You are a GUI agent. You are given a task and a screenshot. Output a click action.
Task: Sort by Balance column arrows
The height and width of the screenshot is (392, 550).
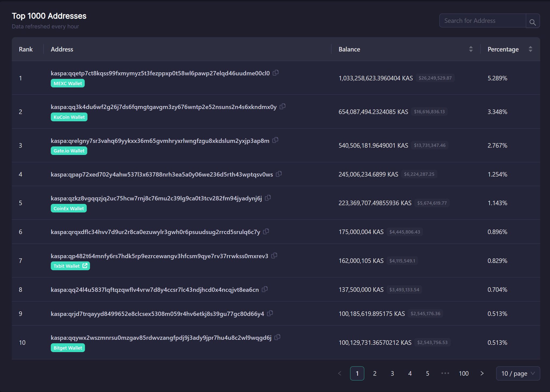tap(471, 49)
